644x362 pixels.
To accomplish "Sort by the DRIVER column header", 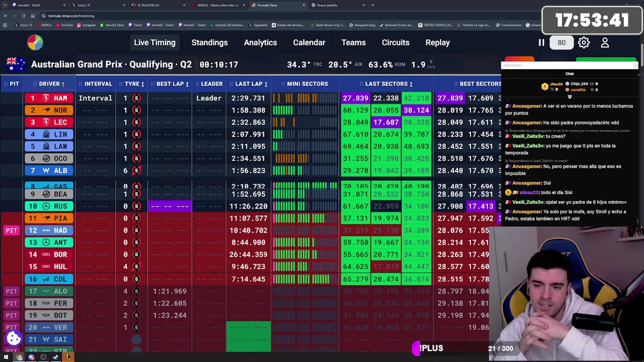I will coord(49,84).
